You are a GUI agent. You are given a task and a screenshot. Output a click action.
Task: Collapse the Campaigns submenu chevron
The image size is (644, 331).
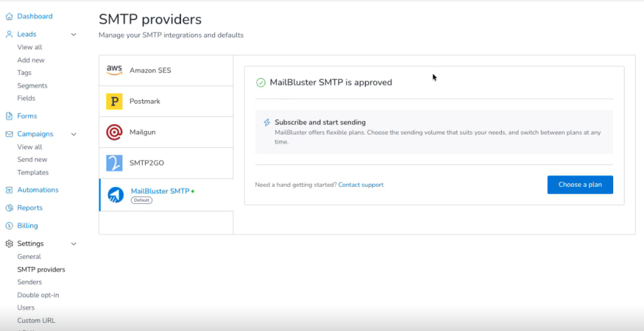[x=74, y=134]
